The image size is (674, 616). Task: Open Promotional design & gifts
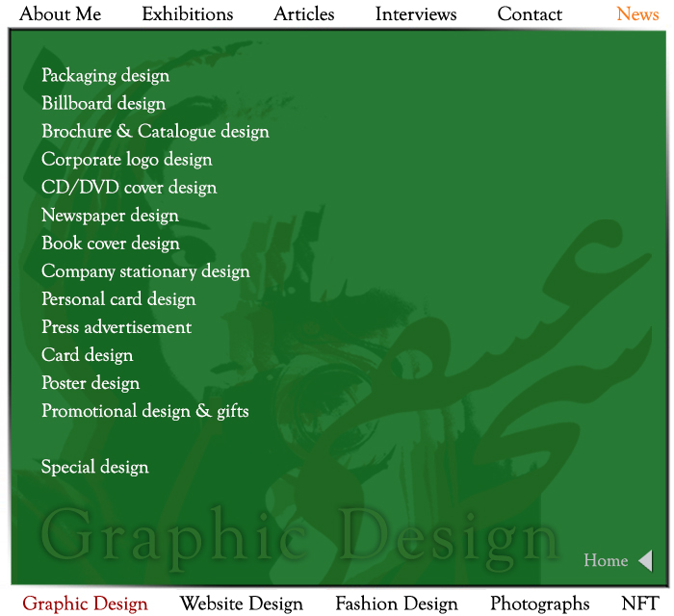[x=145, y=411]
